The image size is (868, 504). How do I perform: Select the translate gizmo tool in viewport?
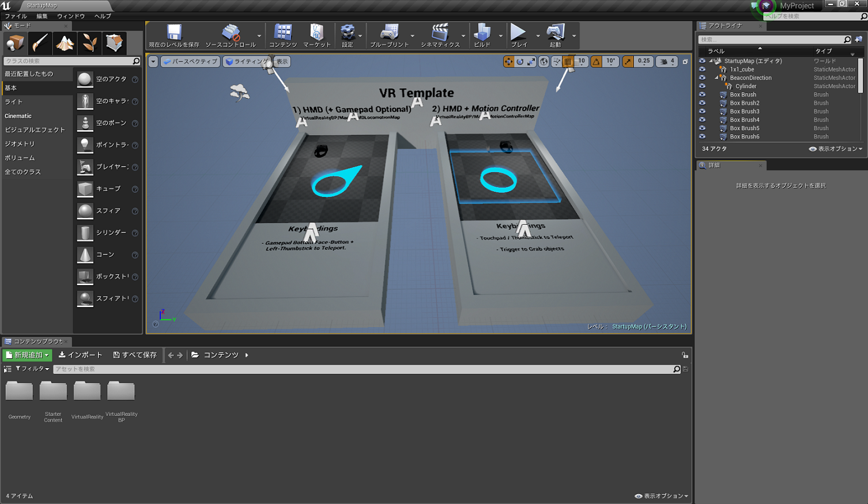pyautogui.click(x=508, y=62)
